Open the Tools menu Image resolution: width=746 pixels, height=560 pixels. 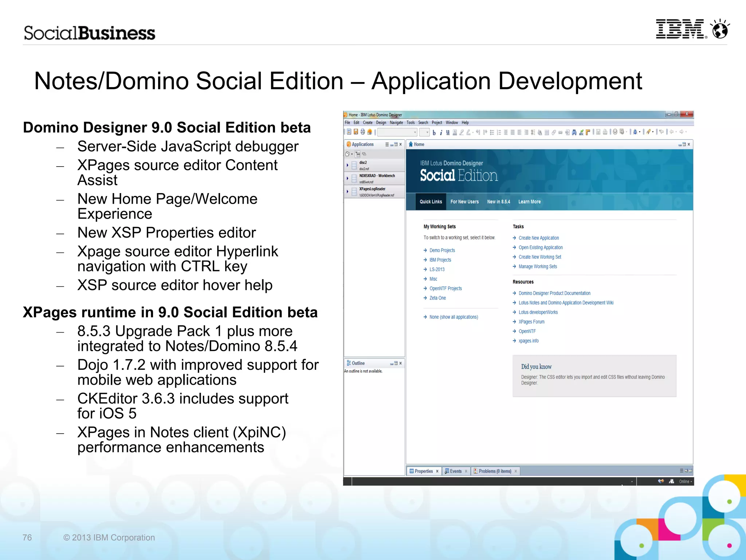tap(411, 123)
